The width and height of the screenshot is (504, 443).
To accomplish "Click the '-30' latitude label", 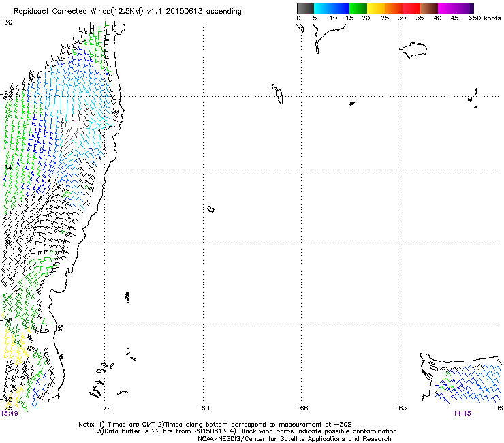I will click(x=6, y=22).
